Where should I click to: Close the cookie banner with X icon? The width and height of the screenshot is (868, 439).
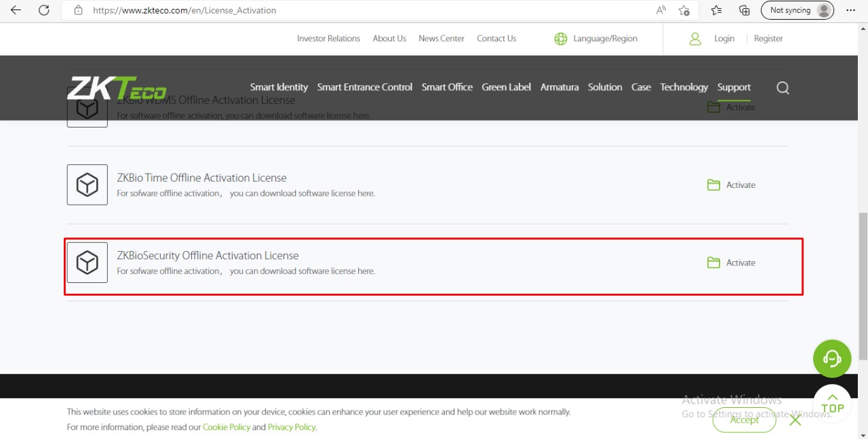coord(795,420)
